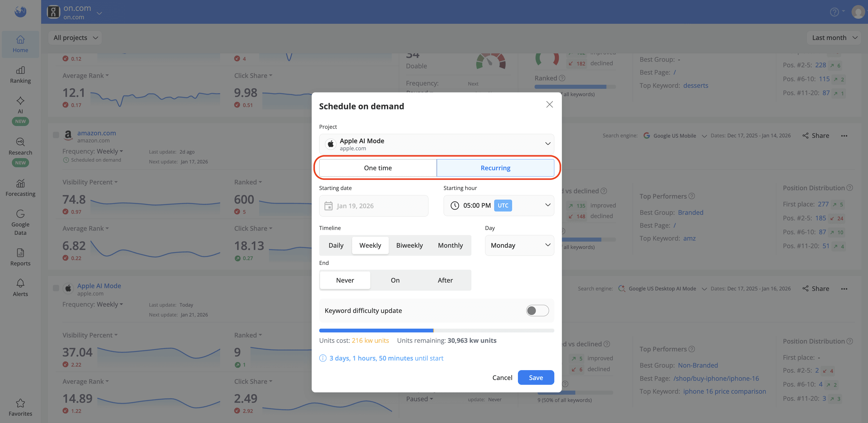The height and width of the screenshot is (423, 868).
Task: Click the units cost progress bar
Action: (x=436, y=330)
